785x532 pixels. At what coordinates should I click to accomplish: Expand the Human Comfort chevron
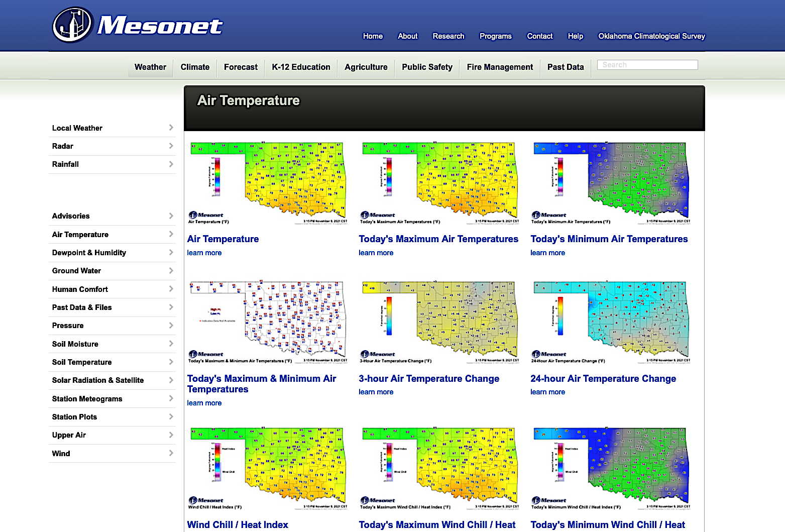[x=171, y=289]
